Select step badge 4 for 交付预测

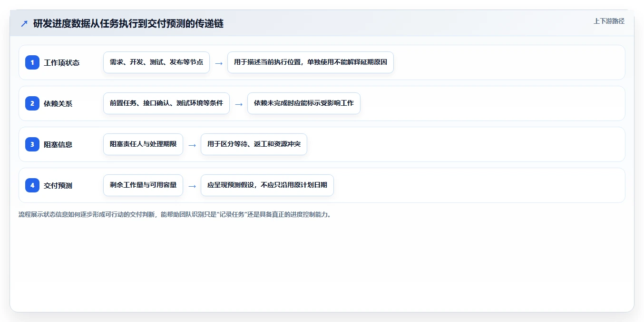[32, 185]
